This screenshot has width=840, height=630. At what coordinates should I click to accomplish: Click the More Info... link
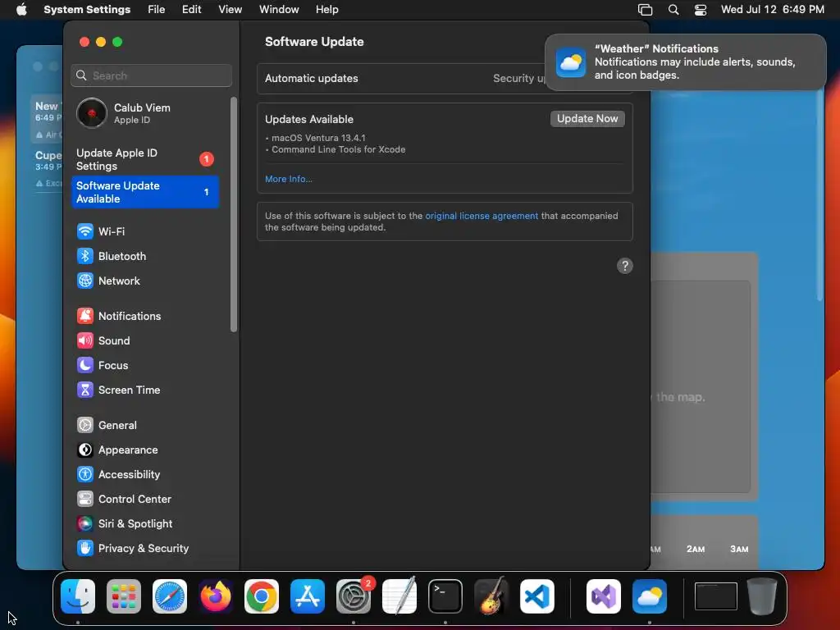288,179
